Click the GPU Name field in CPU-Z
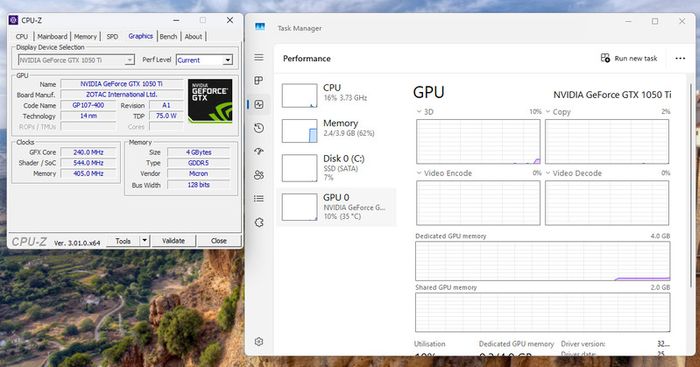Screen dimensions: 700x367 pos(121,84)
